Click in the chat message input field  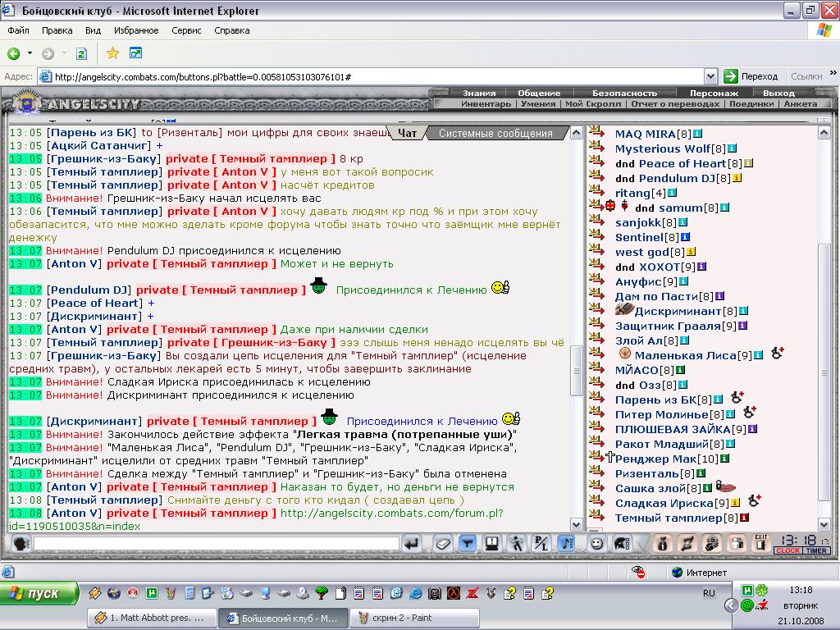[x=217, y=544]
